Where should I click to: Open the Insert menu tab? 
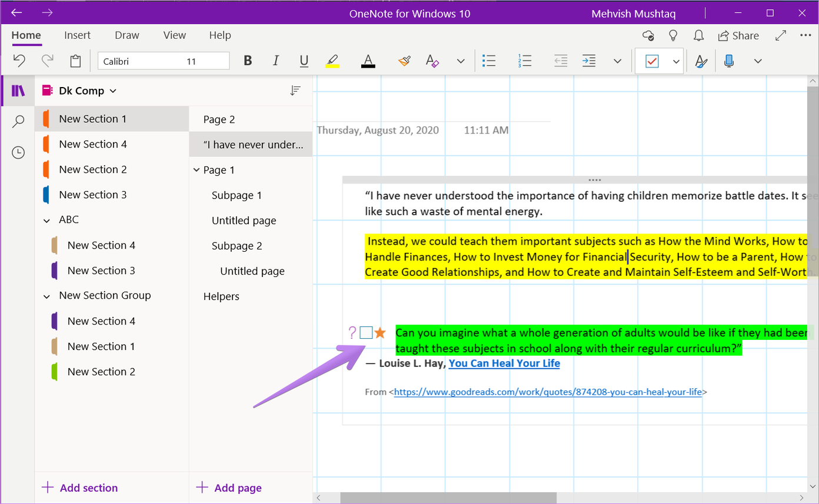pyautogui.click(x=77, y=35)
